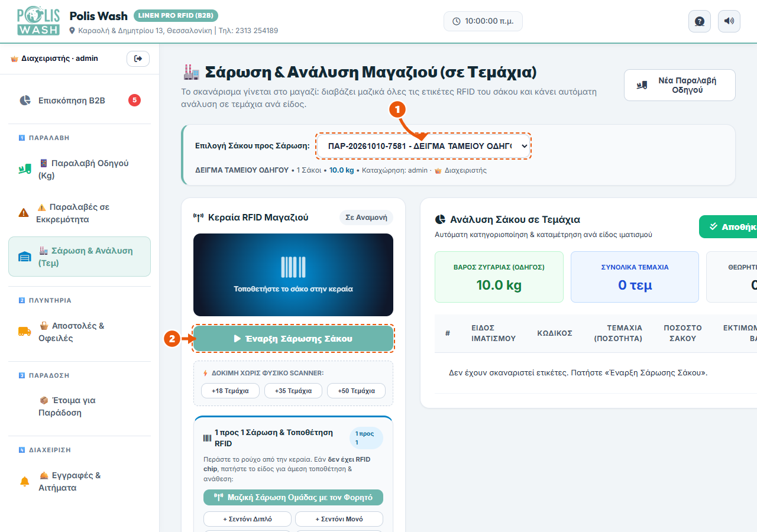Add test items with +18 Τεμάχια
The height and width of the screenshot is (532, 757).
230,391
